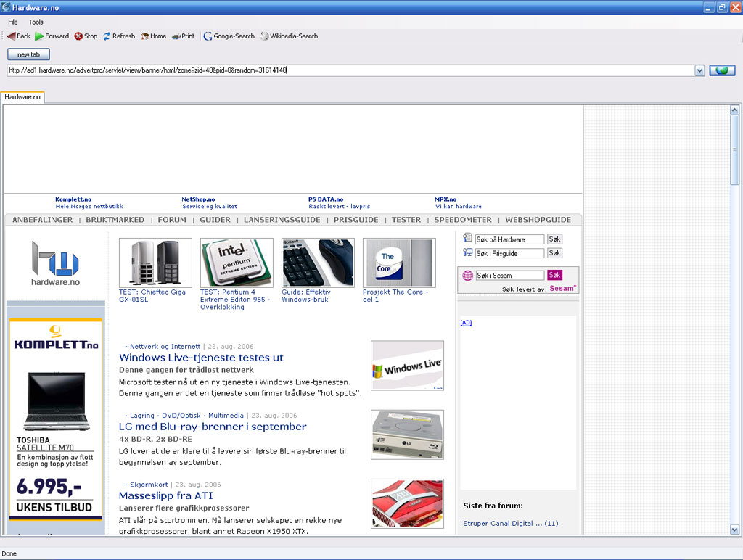Click the pink Sesam Søk button

tap(554, 275)
